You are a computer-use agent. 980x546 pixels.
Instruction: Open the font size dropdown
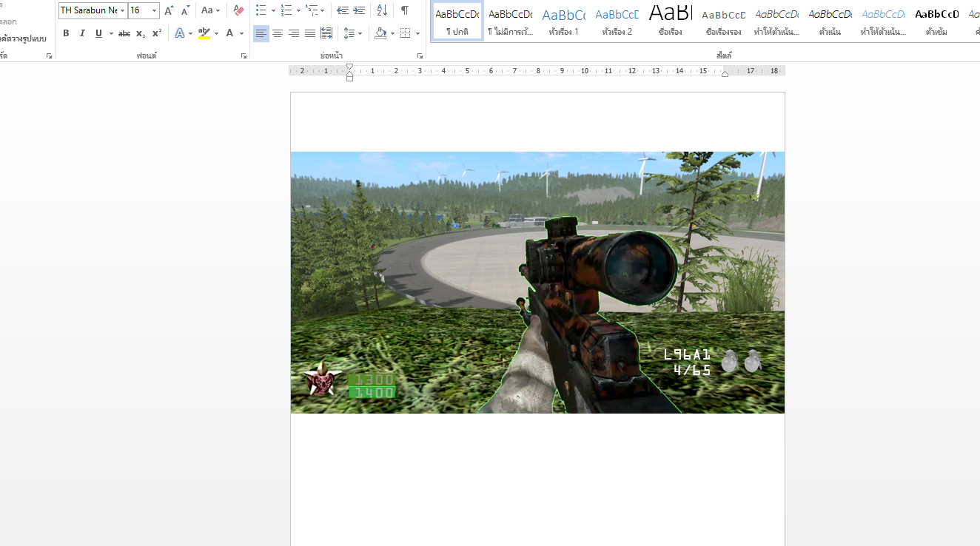(x=154, y=10)
